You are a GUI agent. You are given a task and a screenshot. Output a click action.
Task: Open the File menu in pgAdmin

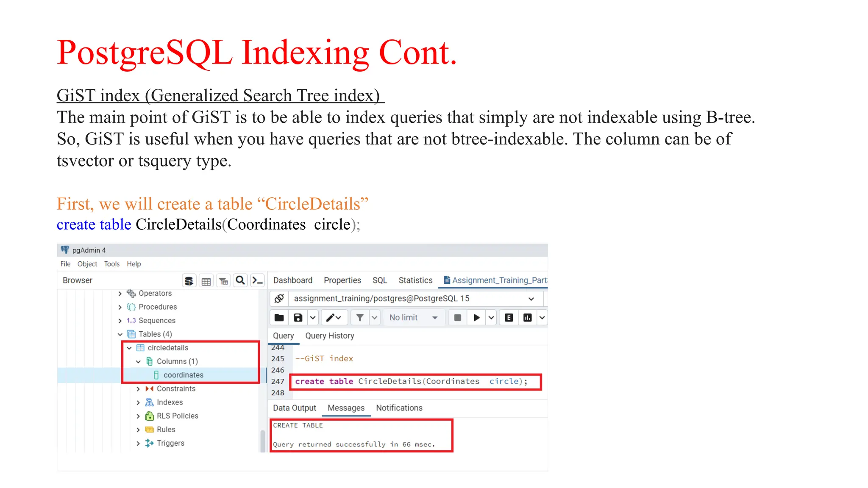click(x=65, y=264)
